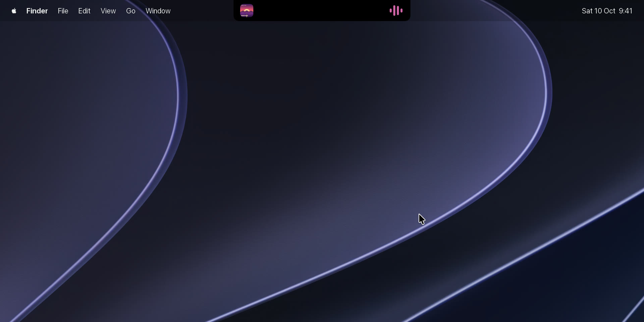Click the album artwork in the notch
Image resolution: width=644 pixels, height=322 pixels.
click(247, 11)
